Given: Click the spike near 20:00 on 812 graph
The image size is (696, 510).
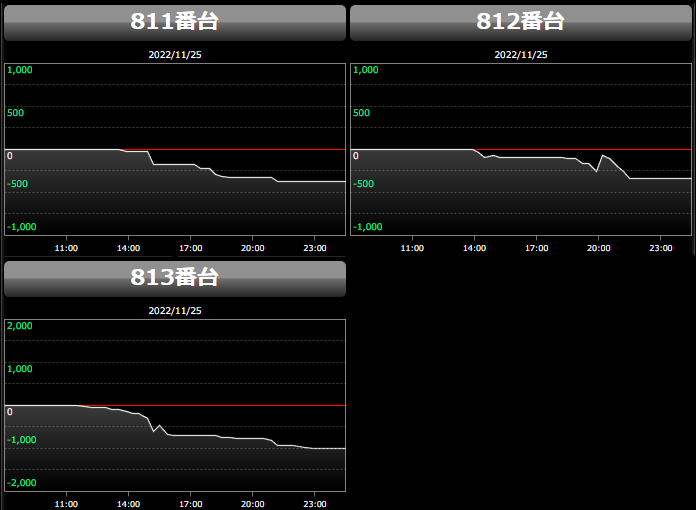Looking at the screenshot, I should click(601, 156).
